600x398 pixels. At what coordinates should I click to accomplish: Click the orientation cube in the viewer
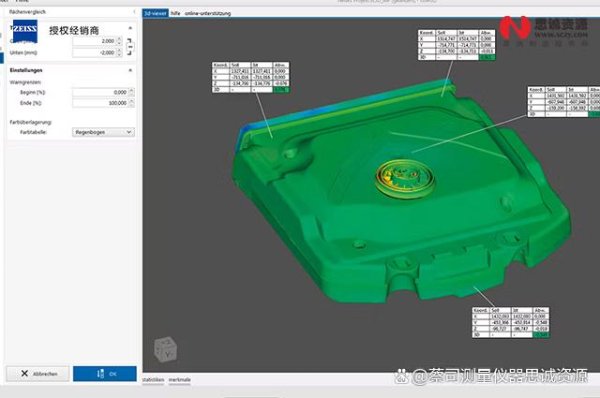pos(165,349)
